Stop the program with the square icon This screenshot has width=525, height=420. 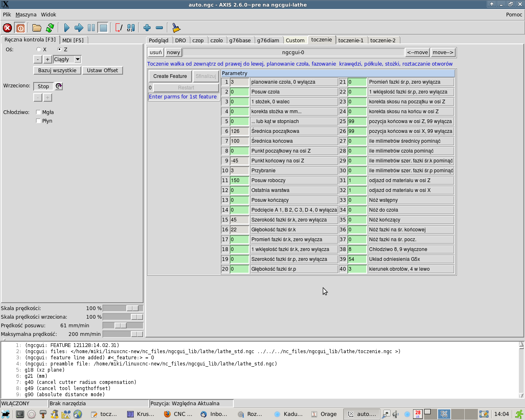pos(103,28)
